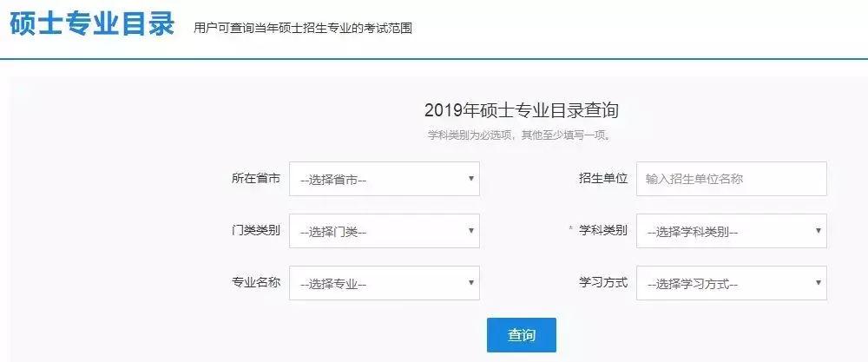
Task: Open the 专业名称 major dropdown
Action: (x=384, y=284)
